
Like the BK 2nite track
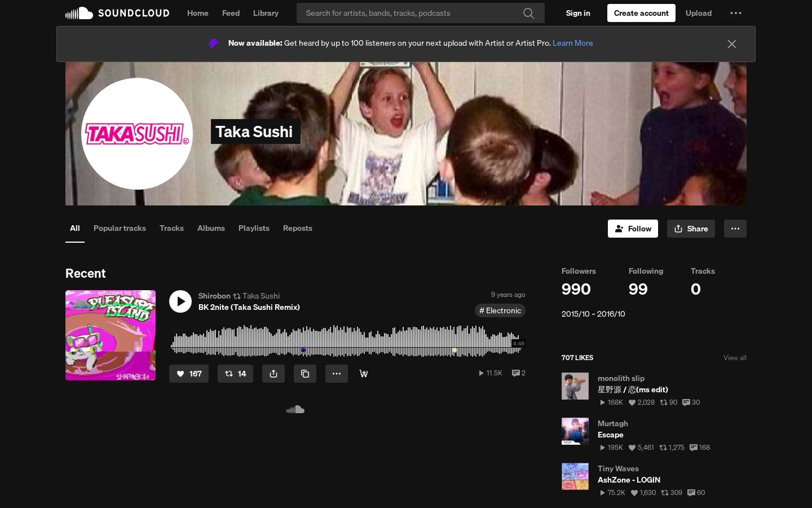[189, 374]
